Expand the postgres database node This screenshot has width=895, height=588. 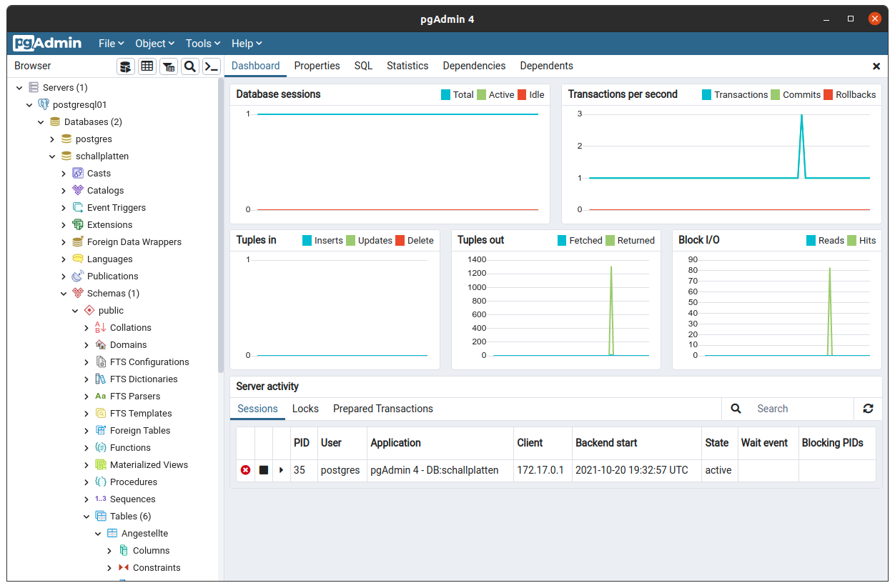pos(52,139)
